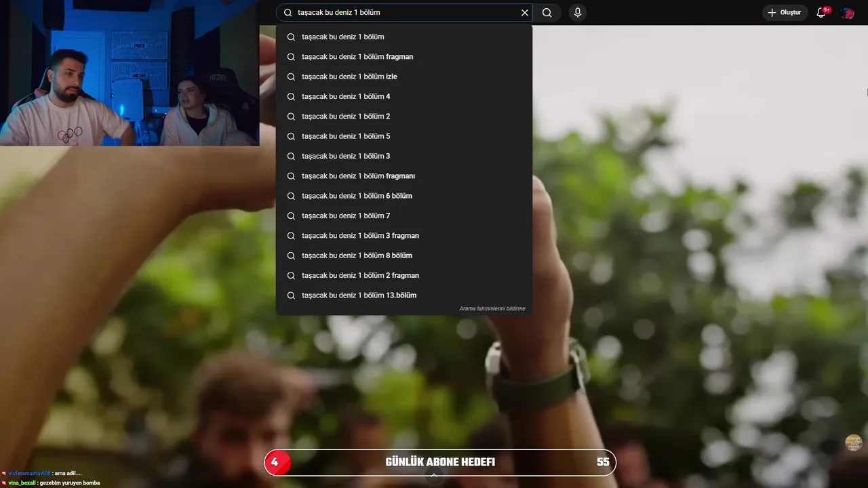This screenshot has width=868, height=488.
Task: Click the Oluştur create button
Action: (785, 13)
